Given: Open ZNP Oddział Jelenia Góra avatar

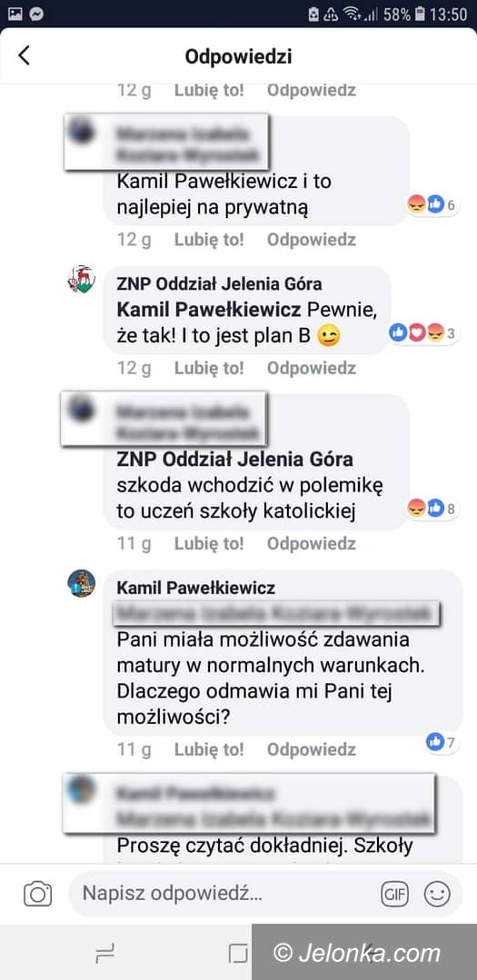Looking at the screenshot, I should click(81, 279).
